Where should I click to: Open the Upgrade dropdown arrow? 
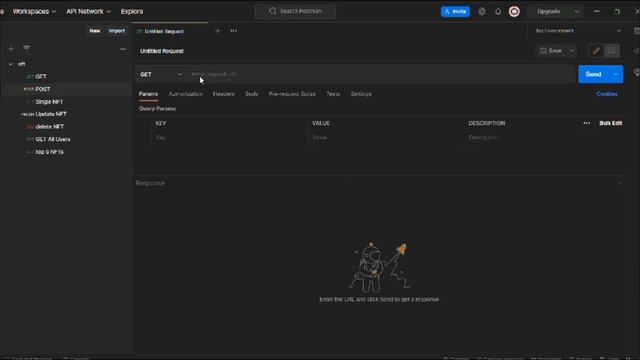[577, 11]
